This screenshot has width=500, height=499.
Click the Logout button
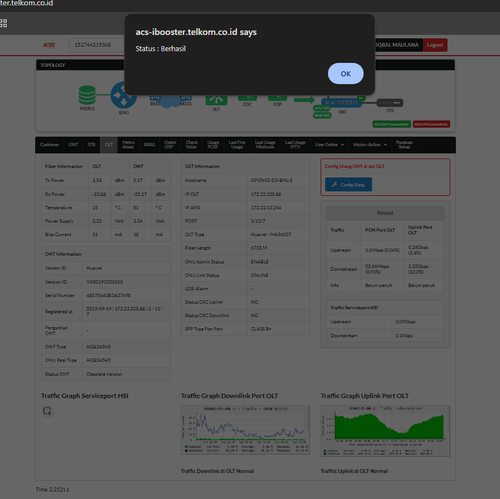435,45
